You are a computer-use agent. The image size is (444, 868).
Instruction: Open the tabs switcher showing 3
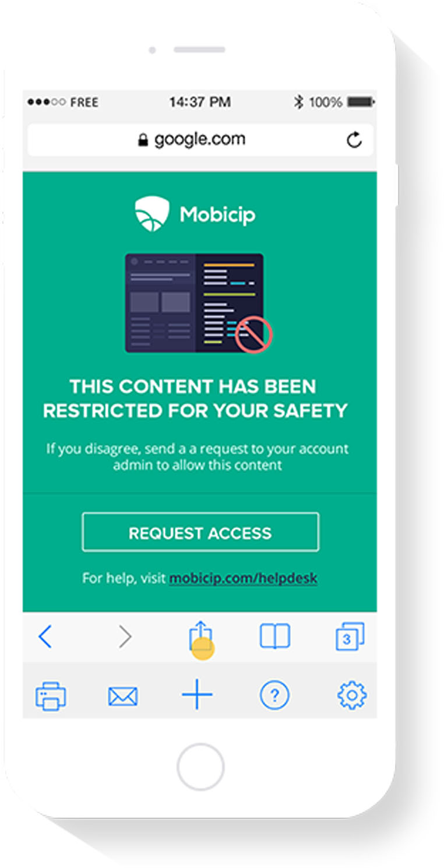pyautogui.click(x=350, y=637)
